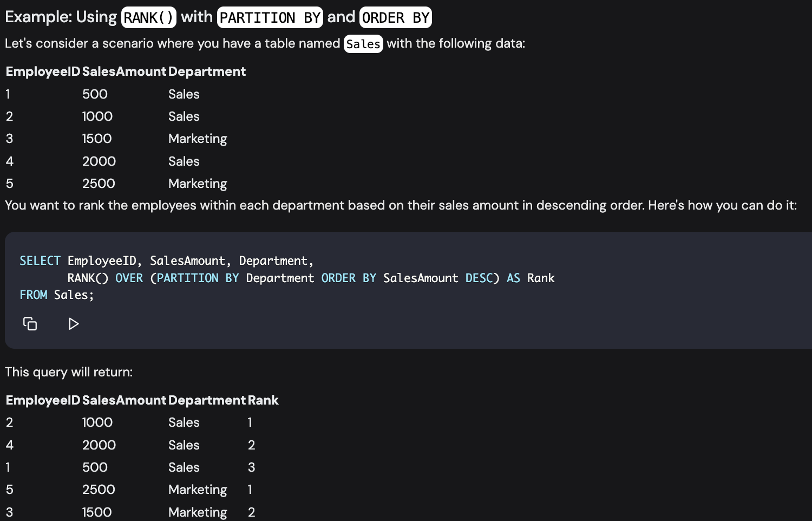This screenshot has height=521, width=812.
Task: Click the RANK() inline code in heading
Action: coord(149,17)
